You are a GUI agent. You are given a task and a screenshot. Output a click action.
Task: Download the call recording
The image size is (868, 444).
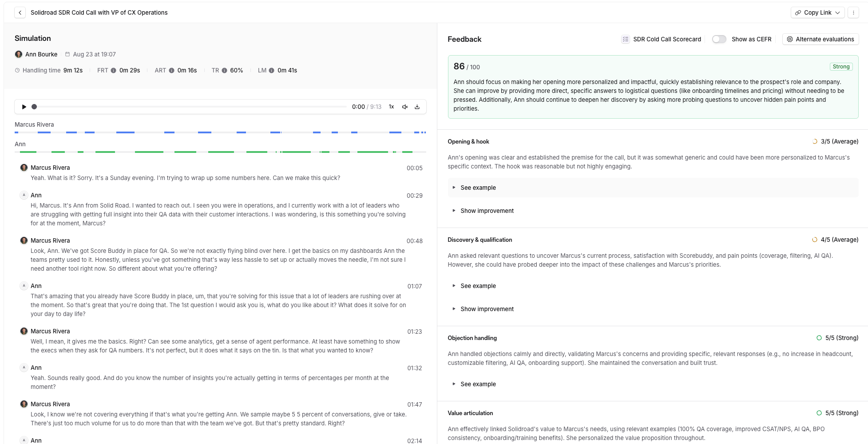[417, 107]
